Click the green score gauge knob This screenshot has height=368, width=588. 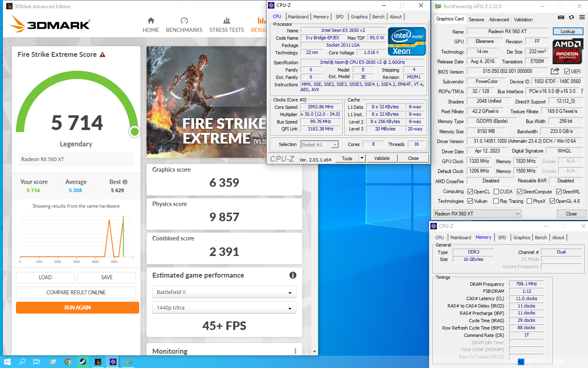pos(134,132)
